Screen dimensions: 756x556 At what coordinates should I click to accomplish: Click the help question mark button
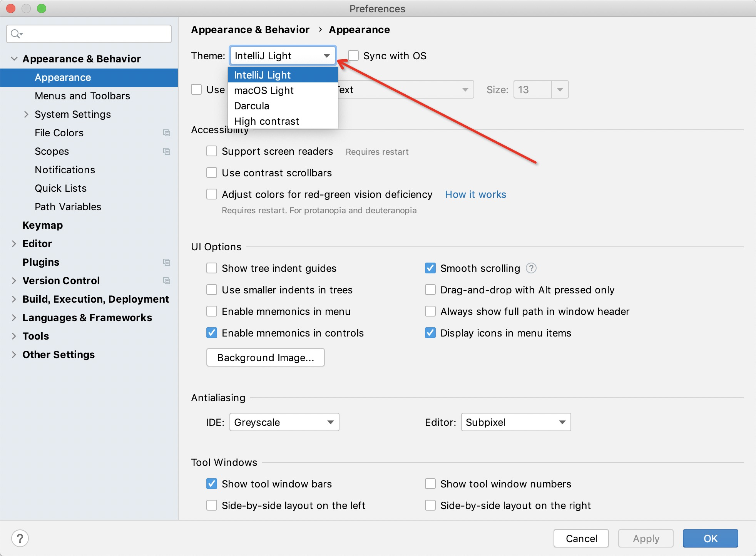[x=20, y=538]
